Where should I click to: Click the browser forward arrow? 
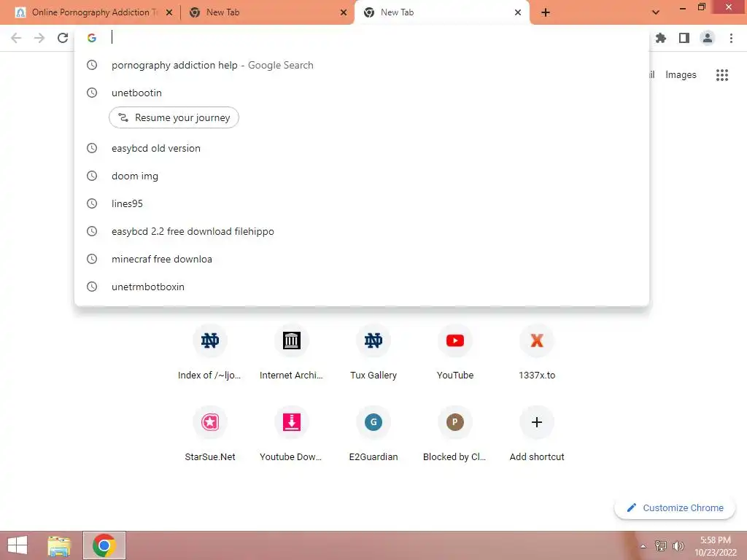tap(39, 38)
